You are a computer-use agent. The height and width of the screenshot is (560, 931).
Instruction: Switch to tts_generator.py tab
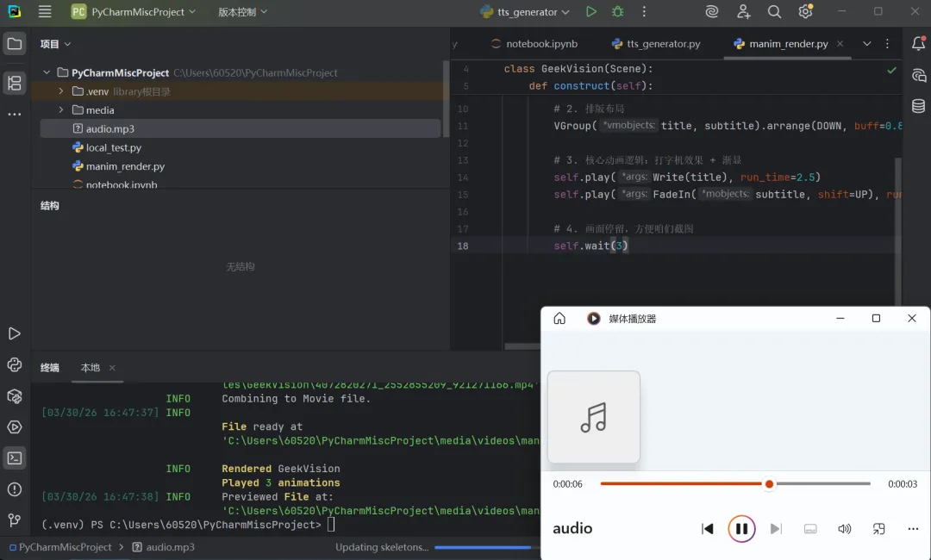656,43
